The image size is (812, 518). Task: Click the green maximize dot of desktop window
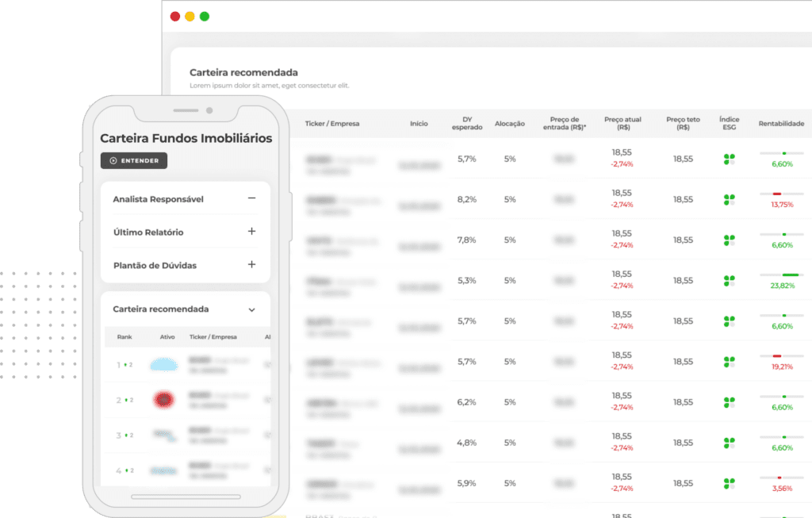coord(205,17)
